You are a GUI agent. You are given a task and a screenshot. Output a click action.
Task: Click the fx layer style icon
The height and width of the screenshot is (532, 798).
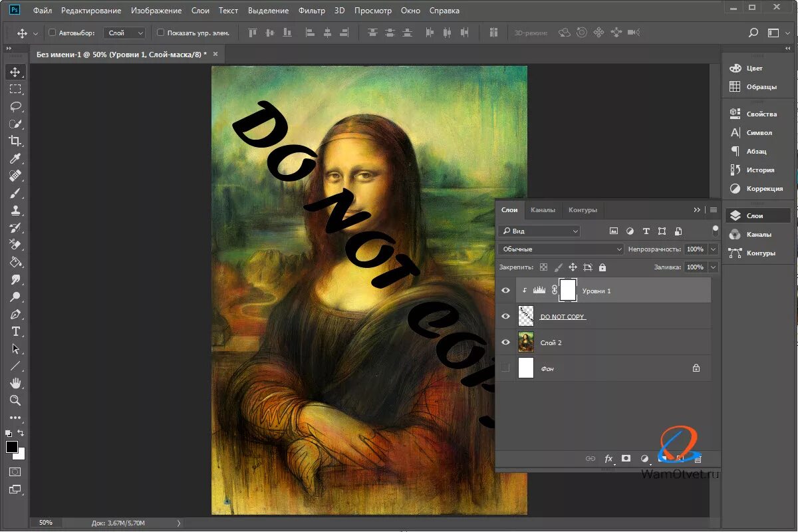pos(608,458)
